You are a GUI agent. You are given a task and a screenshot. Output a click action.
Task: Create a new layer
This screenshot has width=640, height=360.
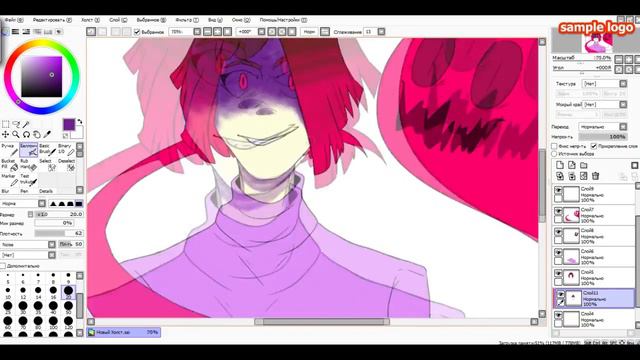(x=560, y=165)
